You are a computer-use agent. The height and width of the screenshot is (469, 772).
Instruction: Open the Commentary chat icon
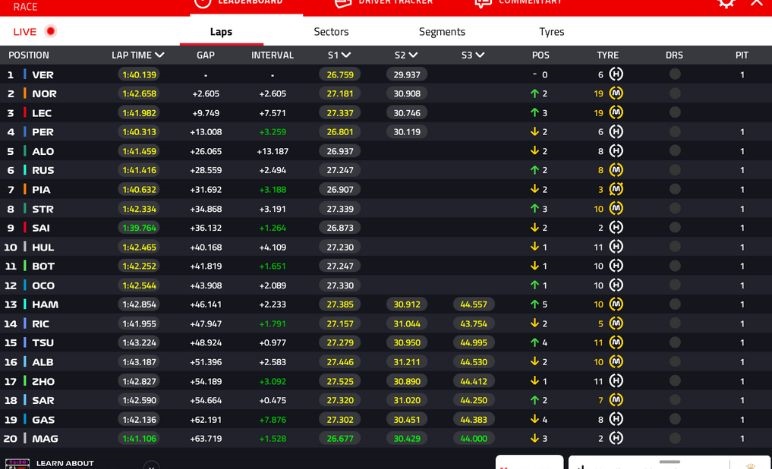pyautogui.click(x=483, y=3)
